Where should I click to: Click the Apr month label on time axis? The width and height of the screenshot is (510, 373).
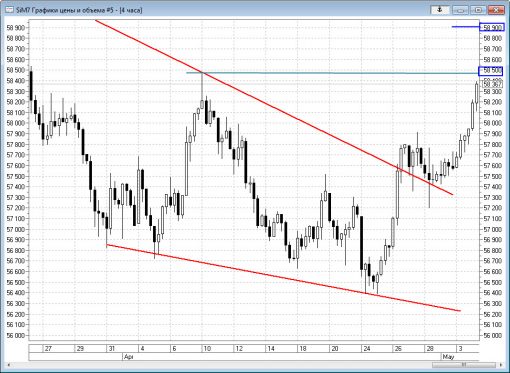point(129,357)
